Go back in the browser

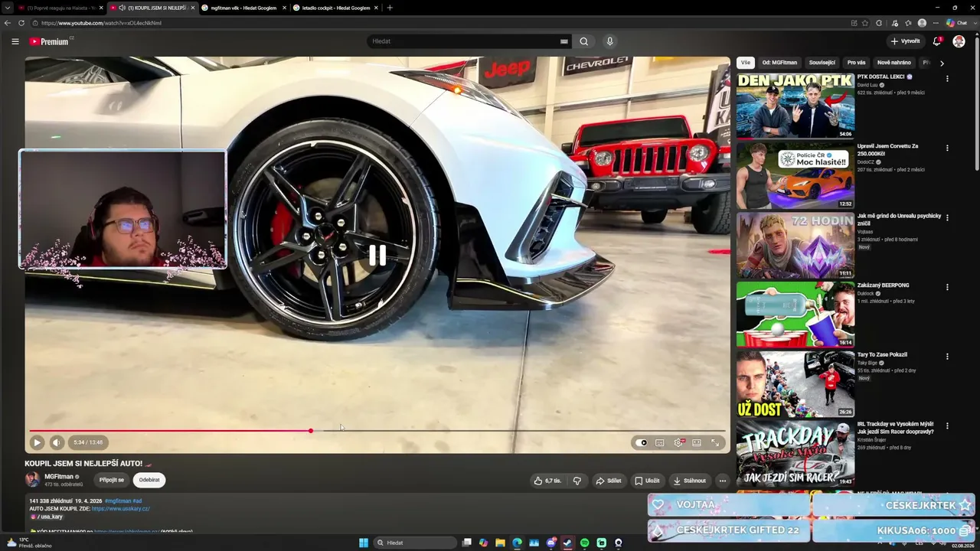coord(8,23)
